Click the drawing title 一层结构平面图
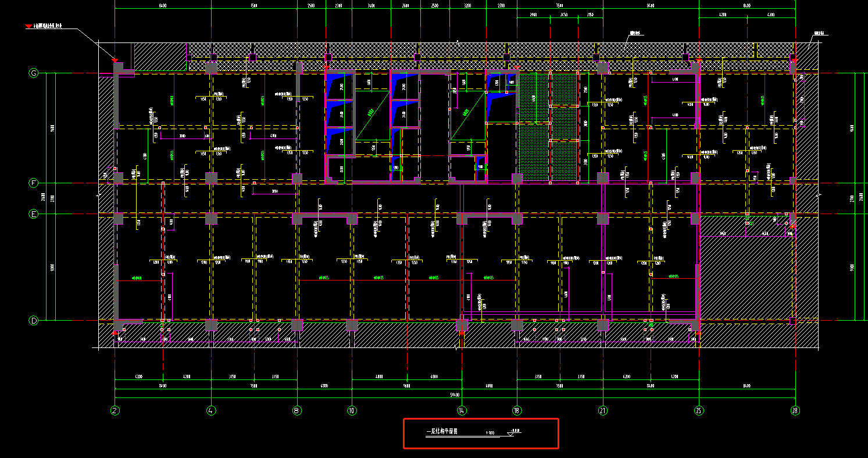The image size is (868, 458). pos(442,432)
